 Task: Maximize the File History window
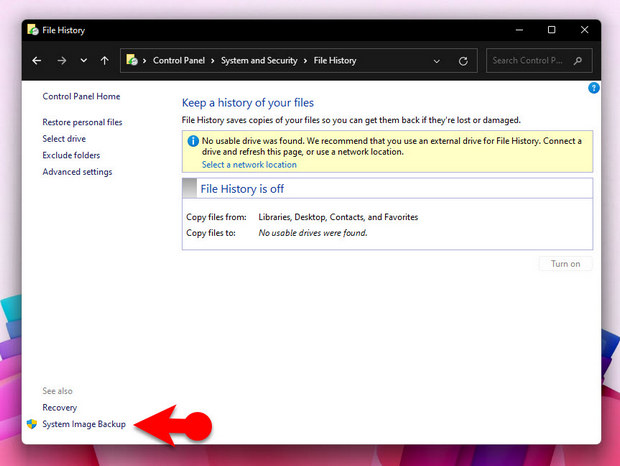click(x=552, y=30)
